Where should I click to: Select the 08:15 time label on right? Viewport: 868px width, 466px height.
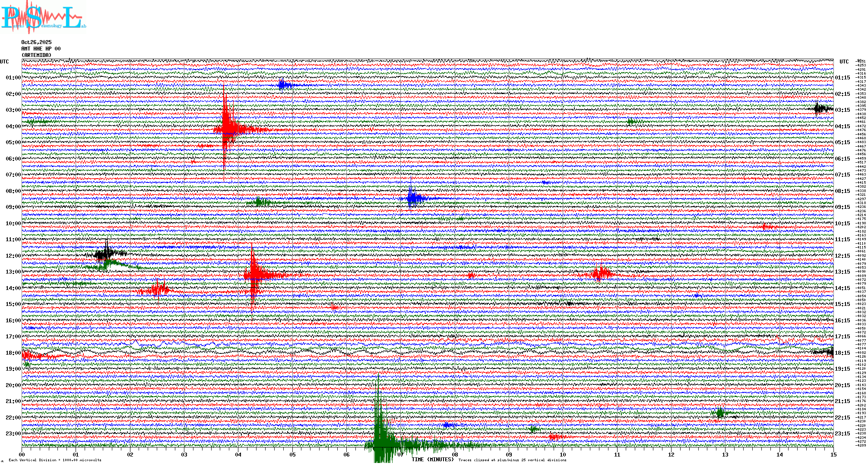(x=842, y=191)
